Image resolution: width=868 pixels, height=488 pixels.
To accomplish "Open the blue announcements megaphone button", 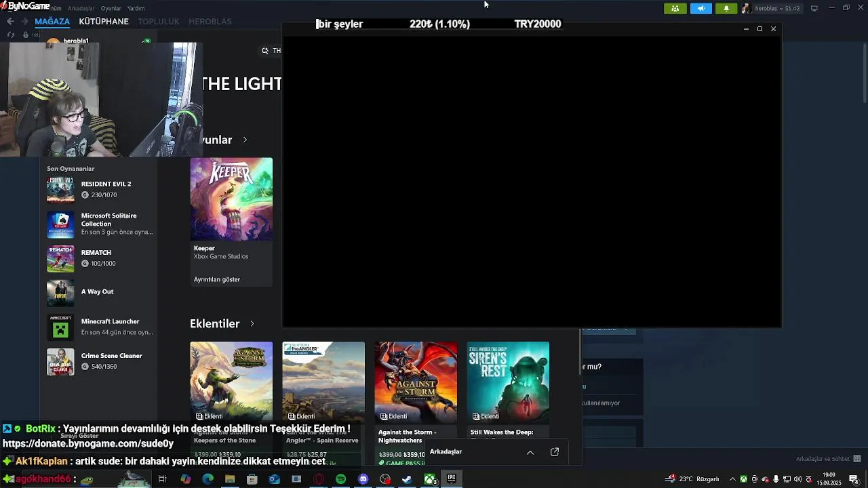I will [x=701, y=8].
